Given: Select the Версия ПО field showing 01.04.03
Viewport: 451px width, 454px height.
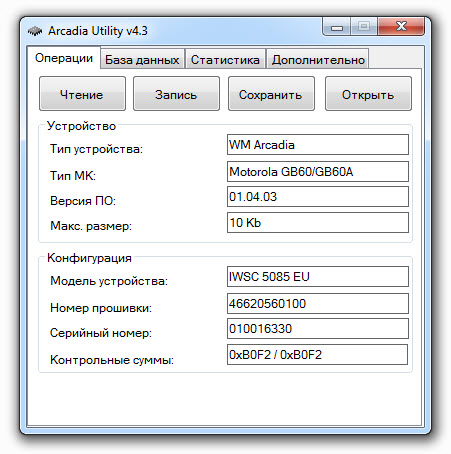Looking at the screenshot, I should click(x=318, y=197).
